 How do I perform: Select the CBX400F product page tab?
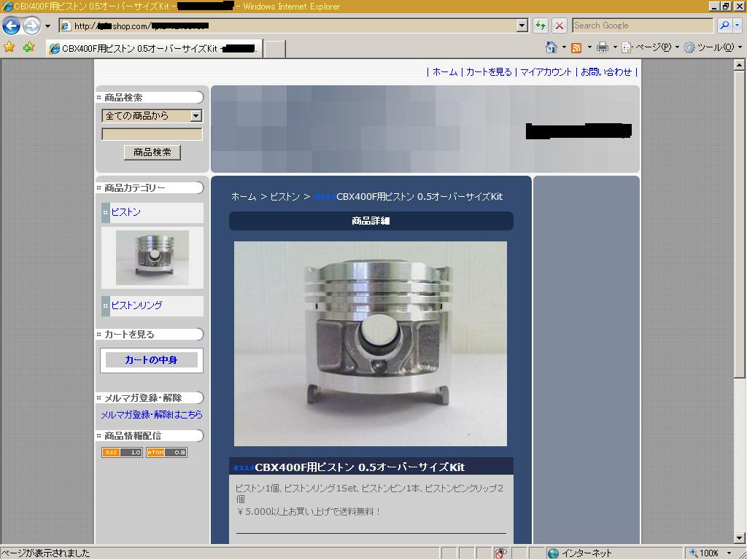coord(155,49)
